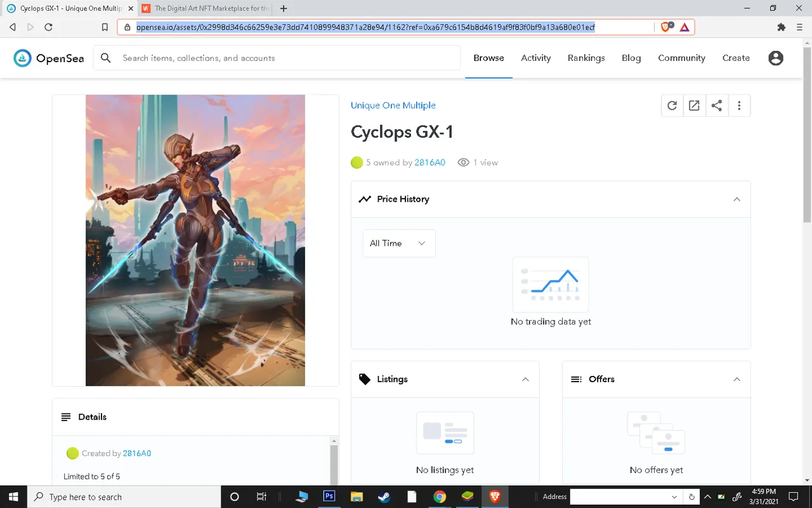Select the Cyclops GX-1 browser tab
The width and height of the screenshot is (812, 508).
point(69,8)
